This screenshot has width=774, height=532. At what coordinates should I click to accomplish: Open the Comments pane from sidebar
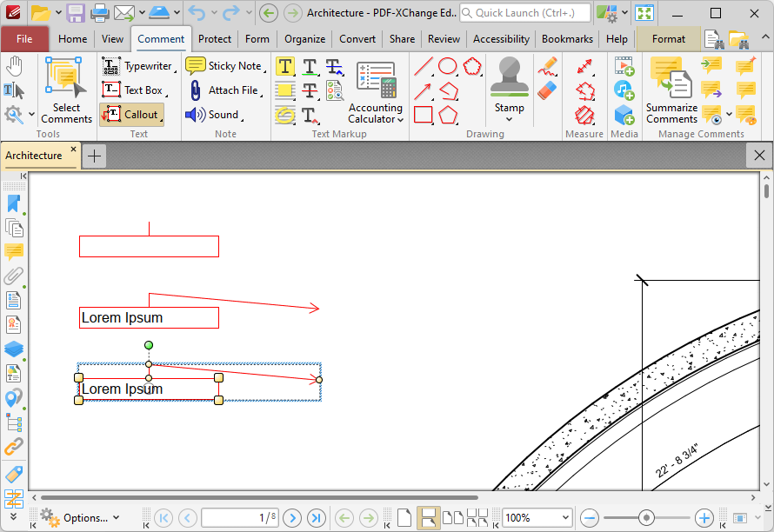coord(14,252)
